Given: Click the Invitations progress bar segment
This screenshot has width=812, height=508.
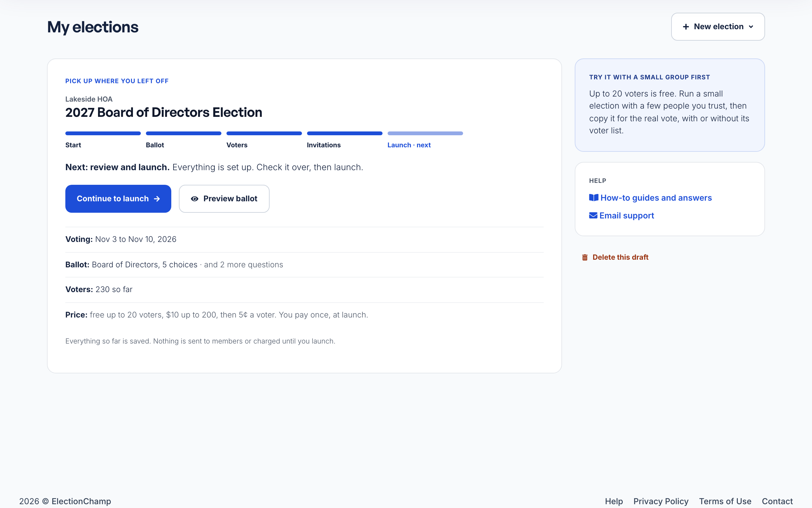Looking at the screenshot, I should tap(344, 133).
